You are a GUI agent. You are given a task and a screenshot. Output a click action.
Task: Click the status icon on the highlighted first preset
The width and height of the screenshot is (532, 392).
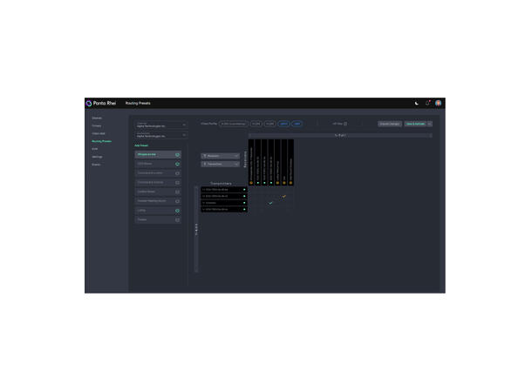(x=178, y=155)
